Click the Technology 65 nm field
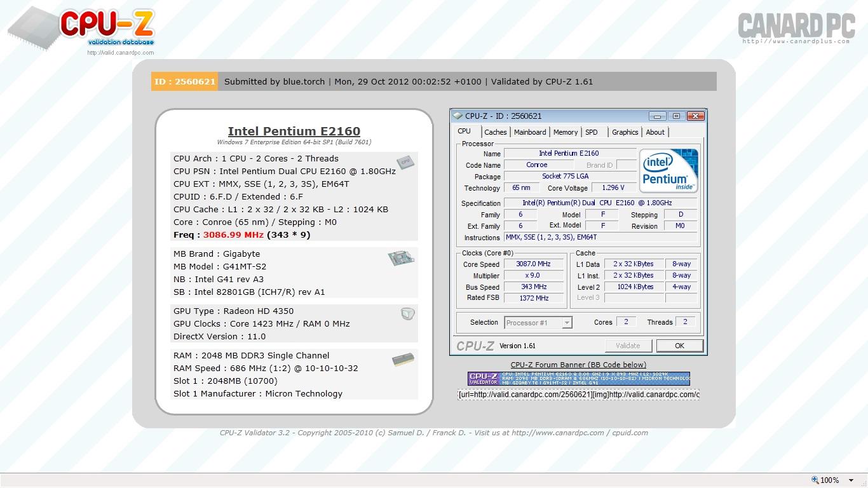 pyautogui.click(x=521, y=188)
